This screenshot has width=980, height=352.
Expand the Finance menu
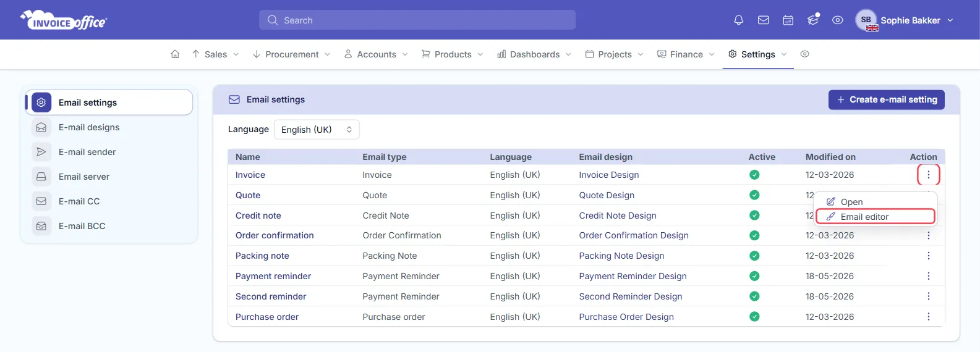point(686,54)
